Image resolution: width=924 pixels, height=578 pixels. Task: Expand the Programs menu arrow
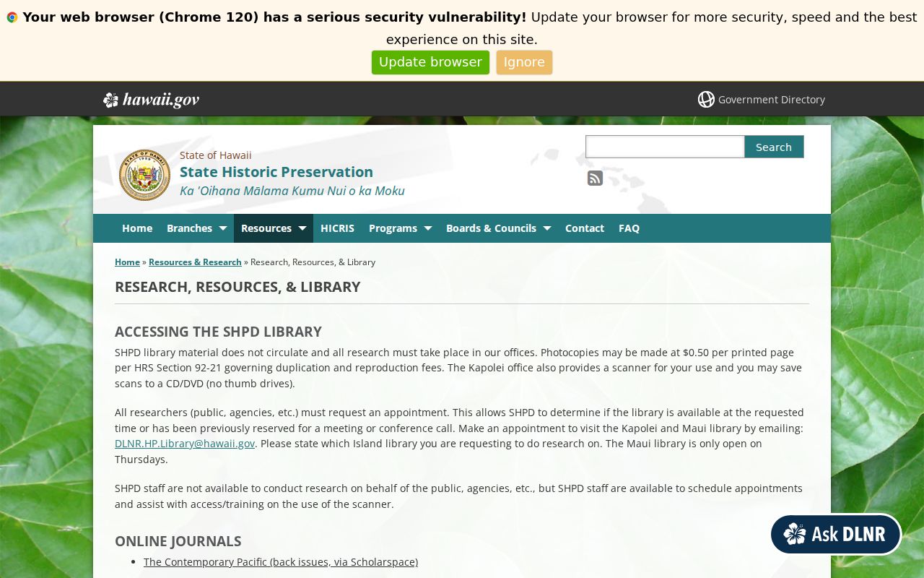pyautogui.click(x=427, y=228)
